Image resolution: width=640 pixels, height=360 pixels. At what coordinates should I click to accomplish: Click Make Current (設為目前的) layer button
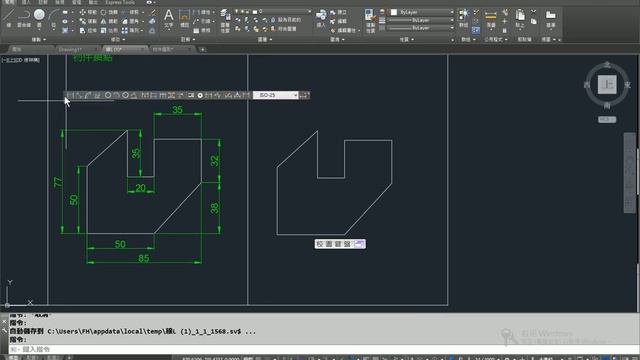pos(286,20)
